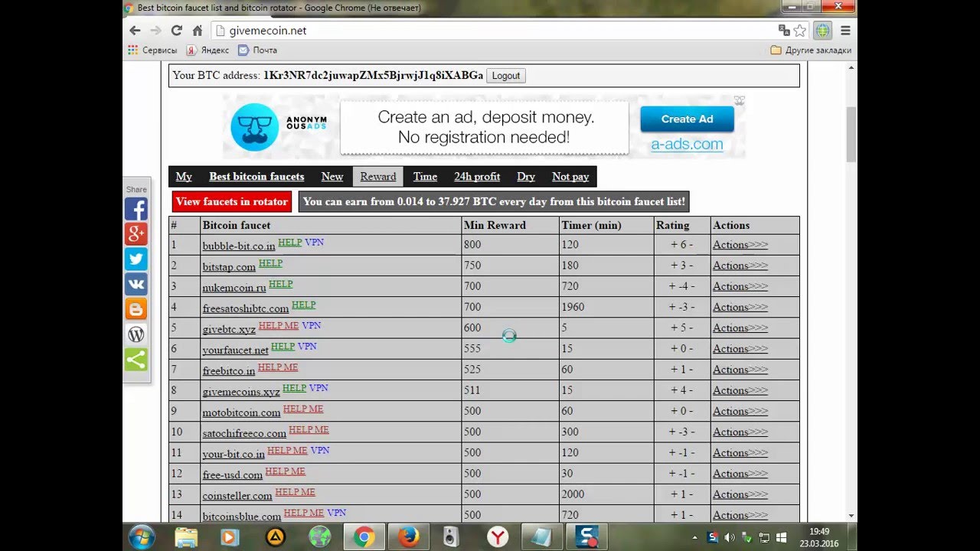Click VPN next to yourfaucet.net
This screenshot has width=980, height=551.
click(x=307, y=346)
